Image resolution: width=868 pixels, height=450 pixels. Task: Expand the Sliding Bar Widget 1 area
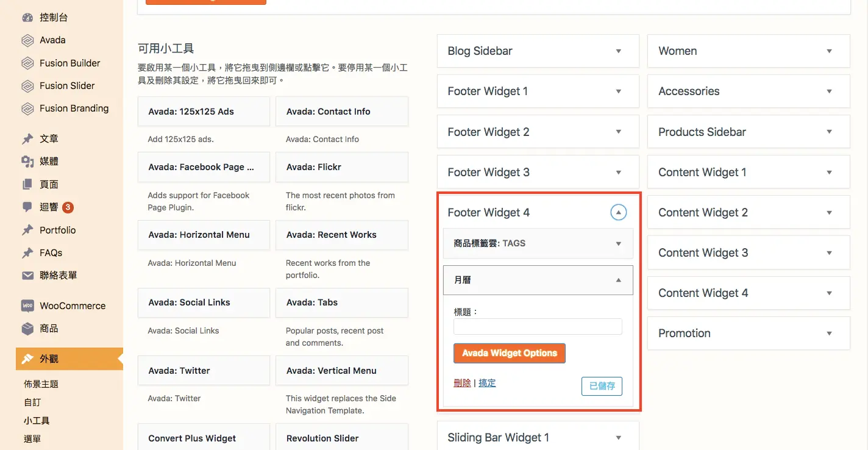tap(618, 438)
